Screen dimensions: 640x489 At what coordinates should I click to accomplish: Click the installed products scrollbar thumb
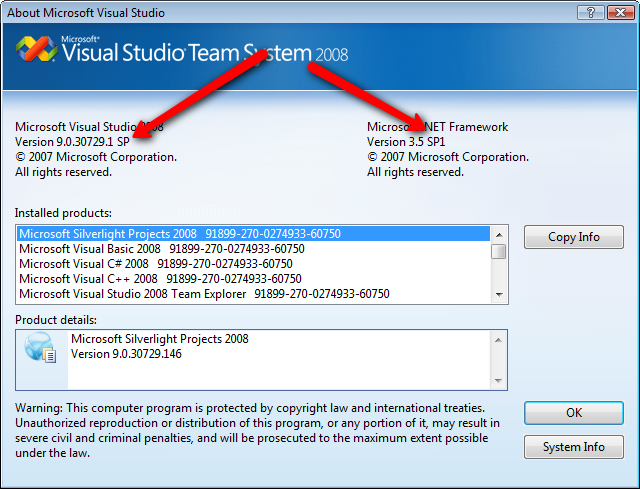[x=499, y=251]
